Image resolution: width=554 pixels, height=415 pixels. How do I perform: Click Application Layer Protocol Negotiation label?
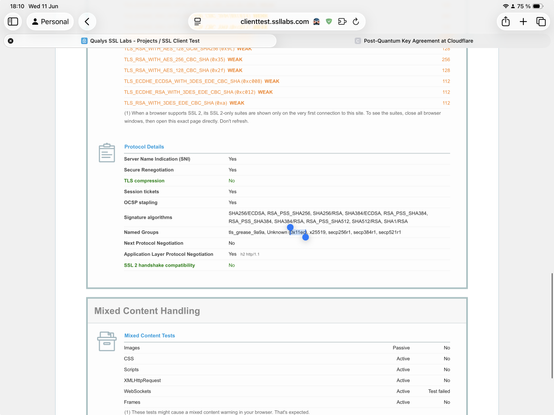point(169,254)
